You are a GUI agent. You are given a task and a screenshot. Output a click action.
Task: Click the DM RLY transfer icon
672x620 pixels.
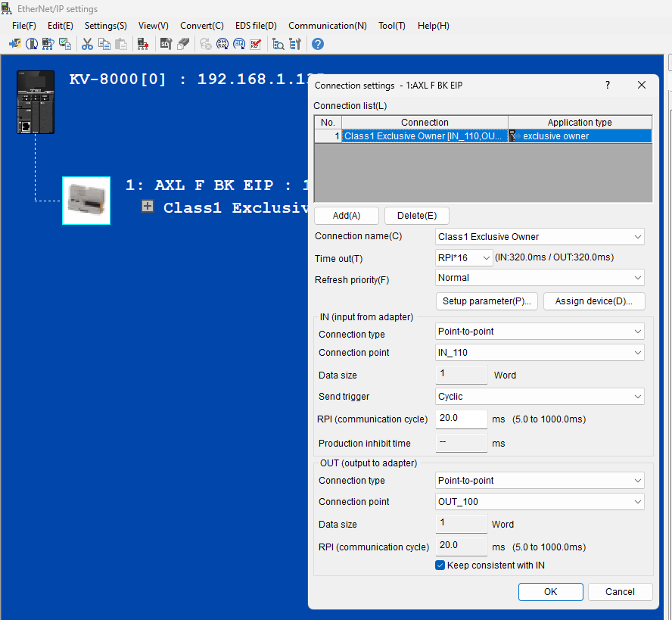click(x=222, y=44)
